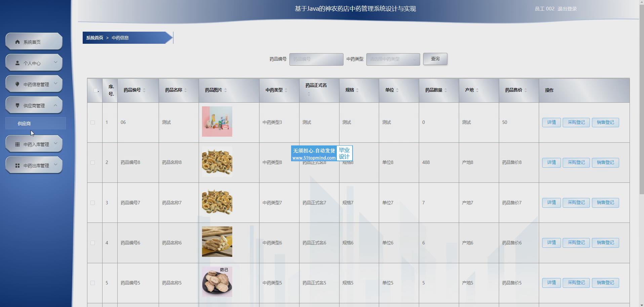Click the grid icon beside 中药入库管理

click(17, 144)
